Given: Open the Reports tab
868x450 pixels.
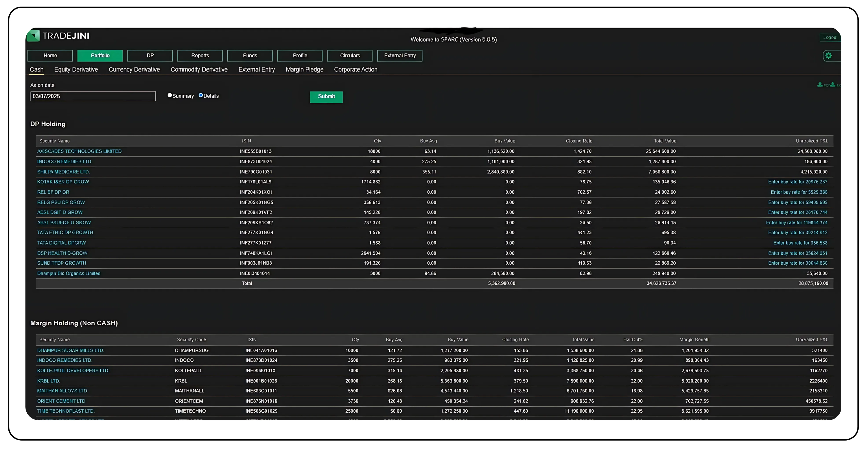Looking at the screenshot, I should (x=200, y=55).
